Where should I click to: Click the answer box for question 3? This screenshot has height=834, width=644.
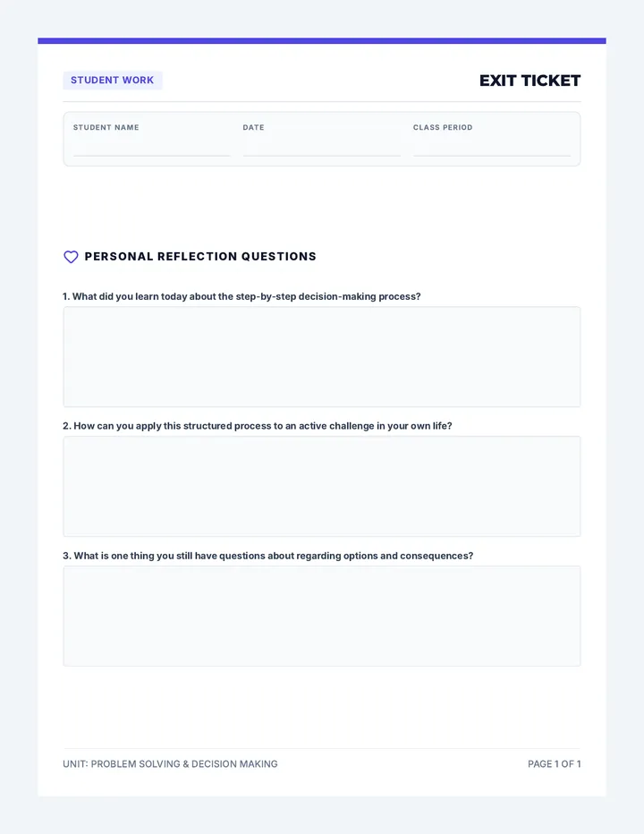click(322, 616)
